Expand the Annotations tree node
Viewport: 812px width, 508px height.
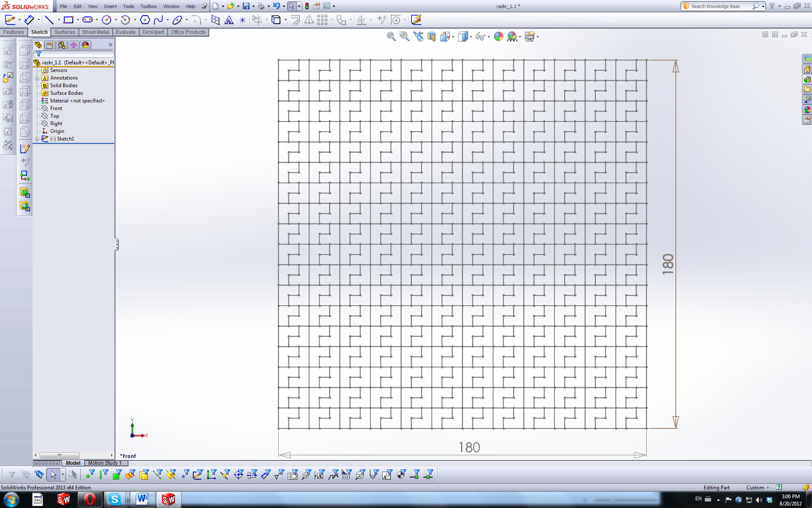[x=37, y=78]
